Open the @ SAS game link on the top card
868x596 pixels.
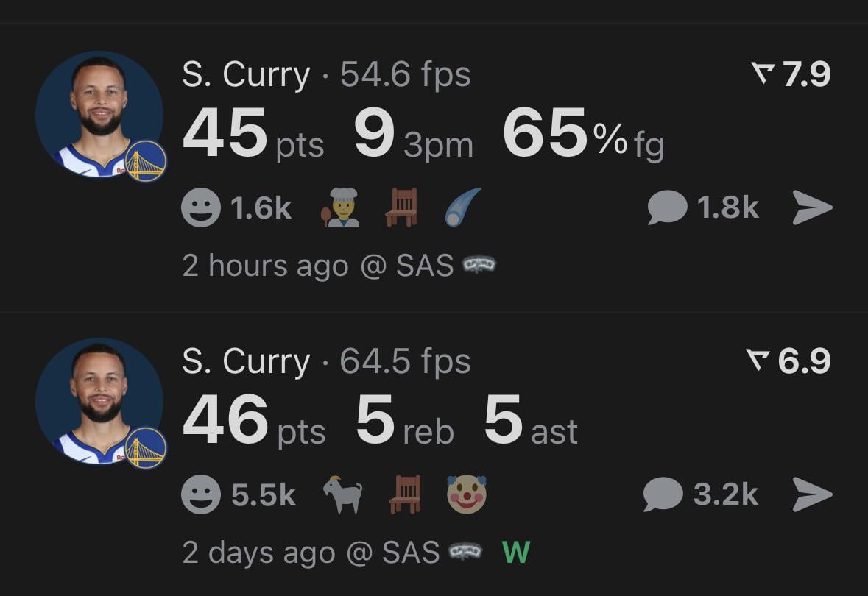(416, 266)
